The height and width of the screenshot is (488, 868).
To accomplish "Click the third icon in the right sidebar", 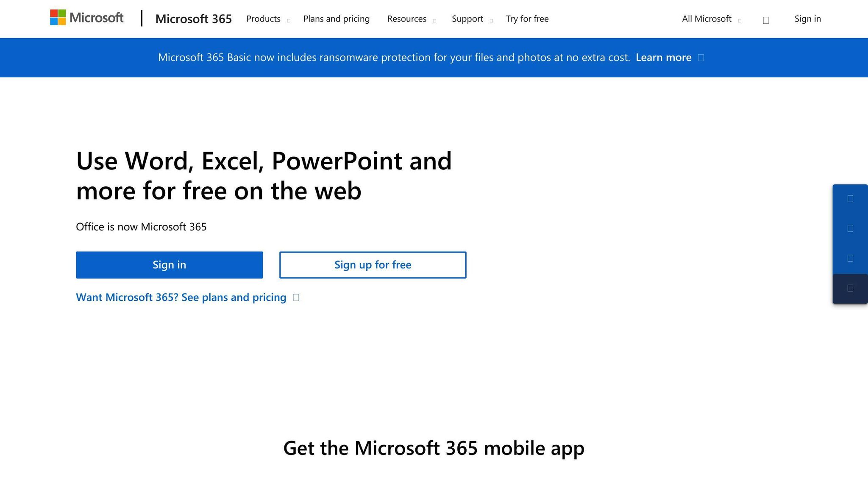I will (850, 258).
